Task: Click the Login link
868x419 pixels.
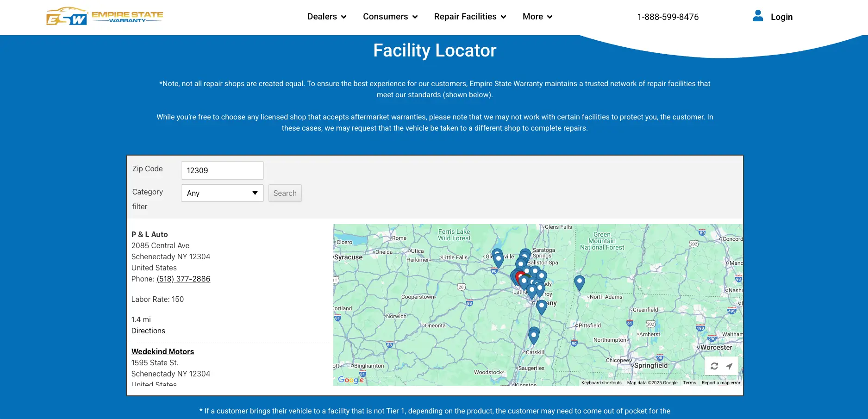Action: 781,17
